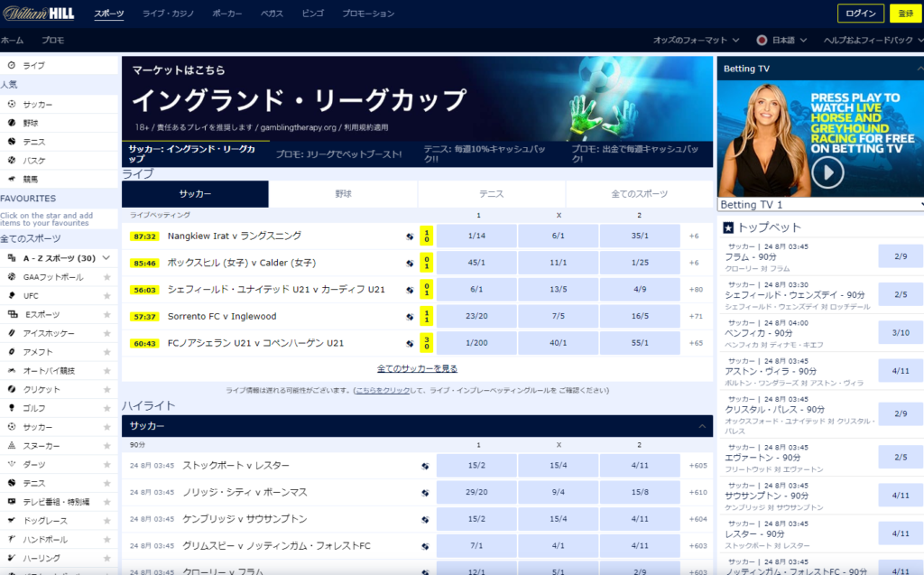Click the soccer ball icon under popular

11,104
